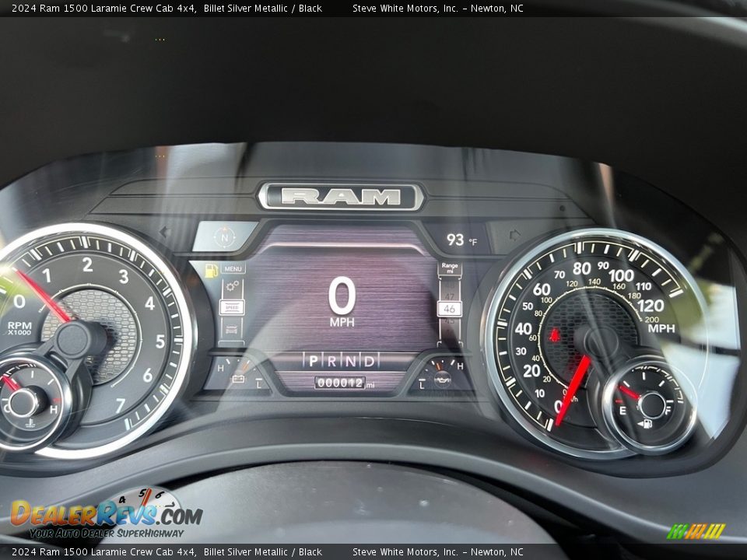
Task: Select the Range mi header label
Action: [449, 268]
